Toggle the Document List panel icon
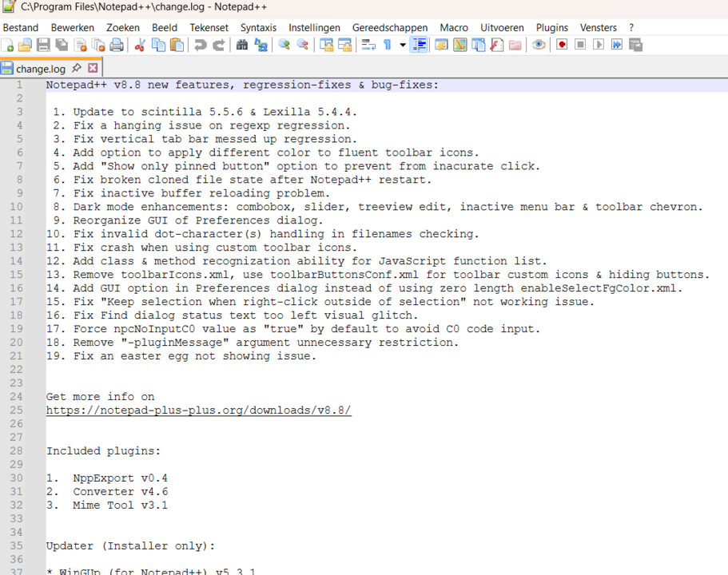 478,45
